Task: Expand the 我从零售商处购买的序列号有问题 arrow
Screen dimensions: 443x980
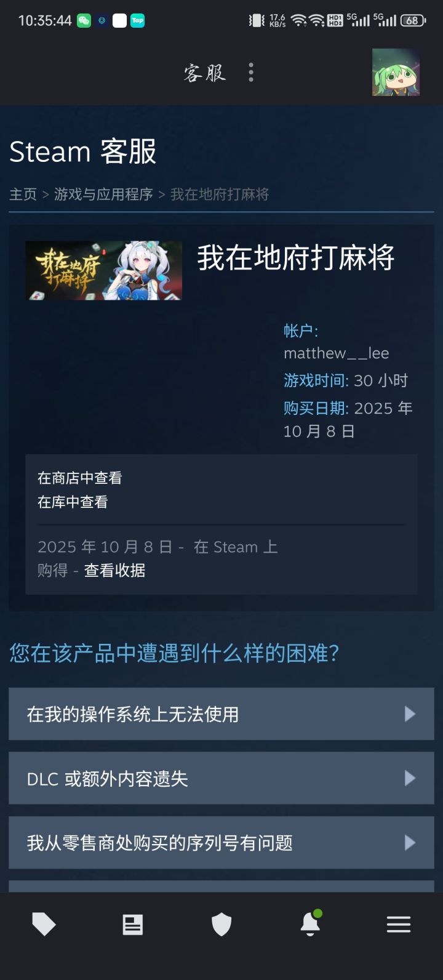Action: point(410,842)
